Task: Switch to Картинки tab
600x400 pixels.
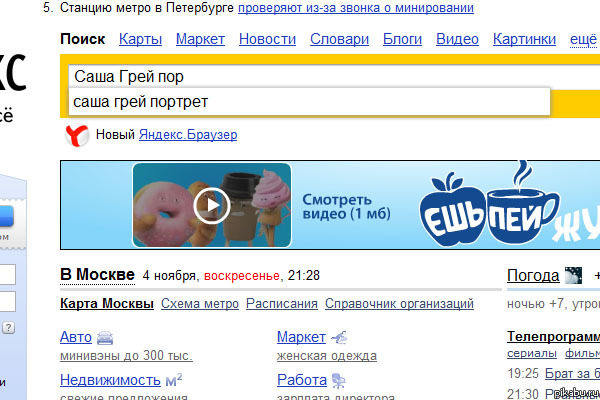Action: point(524,39)
